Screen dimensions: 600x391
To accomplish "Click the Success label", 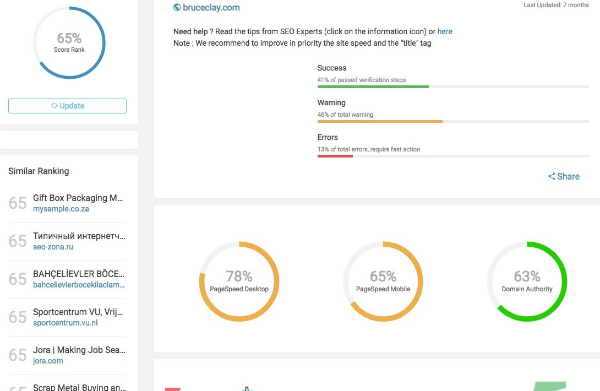I will coord(332,68).
